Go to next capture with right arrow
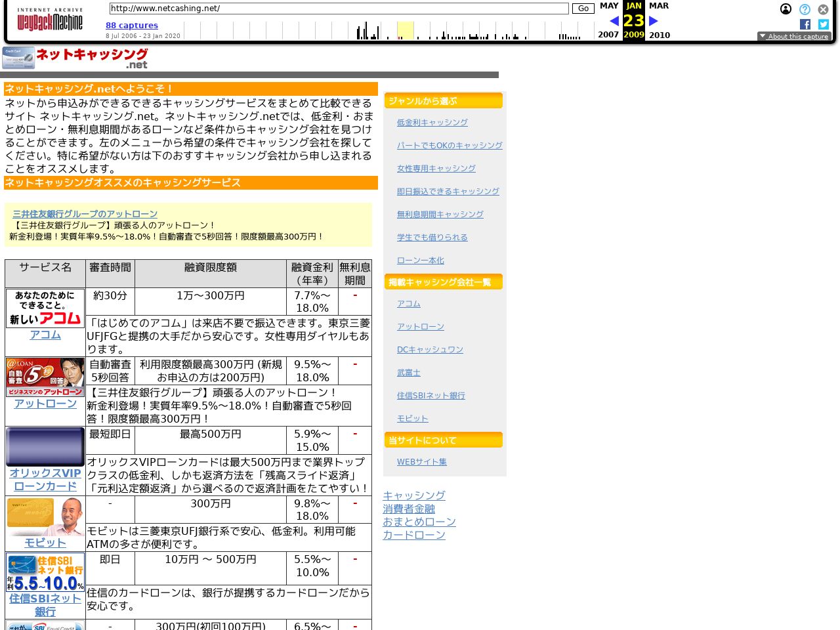840x630 pixels. [653, 21]
